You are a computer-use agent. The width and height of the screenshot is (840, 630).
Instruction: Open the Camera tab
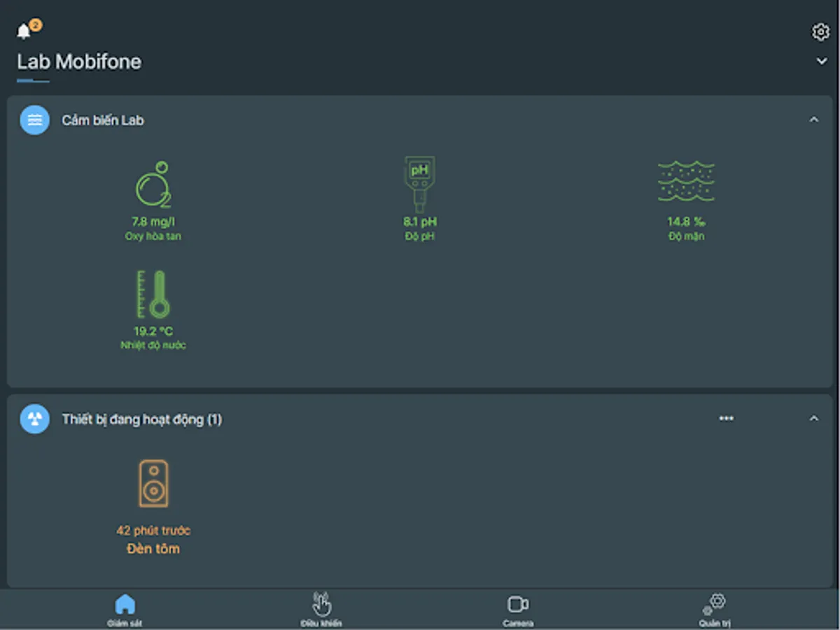[518, 610]
